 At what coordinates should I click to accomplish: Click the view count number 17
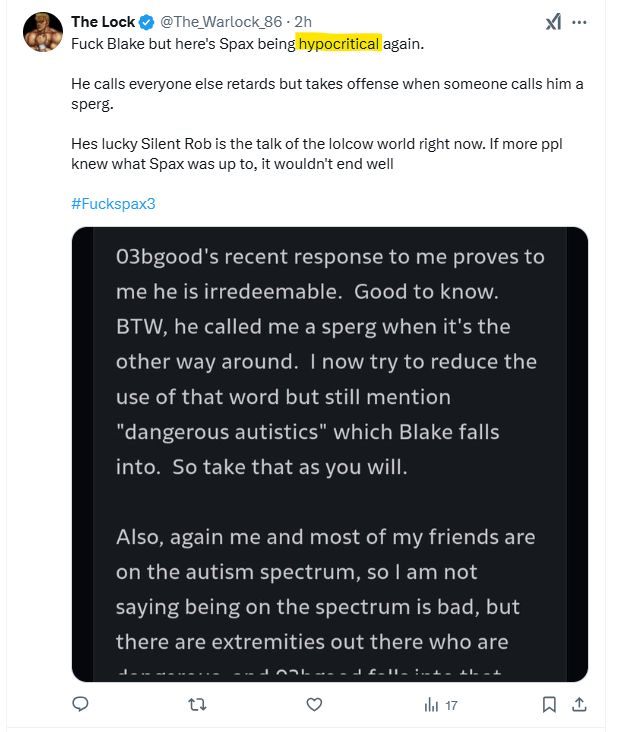(451, 705)
